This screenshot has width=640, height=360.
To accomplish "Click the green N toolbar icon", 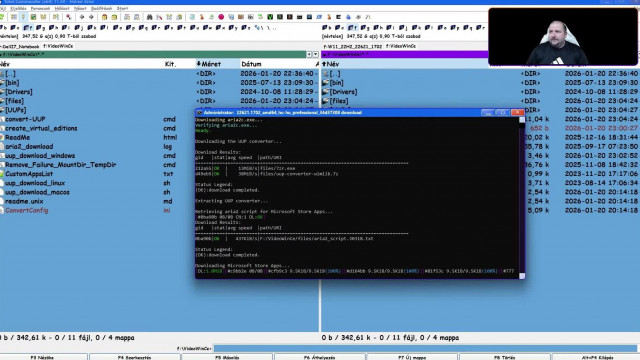I will 270,17.
